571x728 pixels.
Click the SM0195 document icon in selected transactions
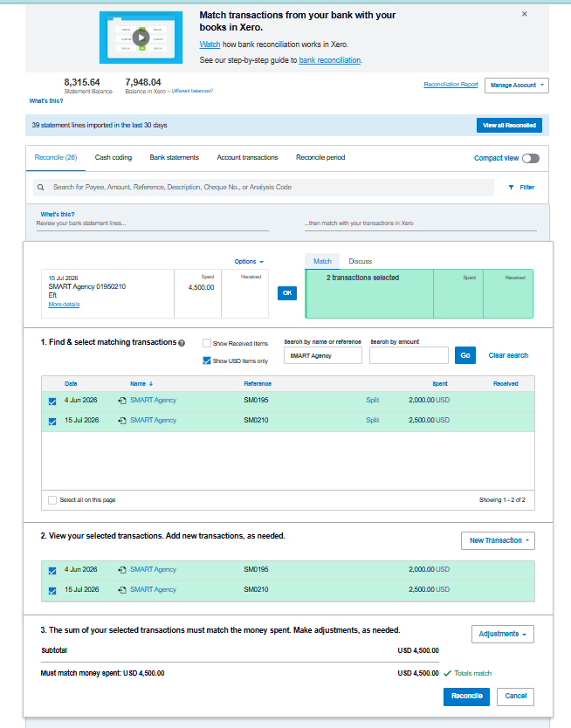122,570
